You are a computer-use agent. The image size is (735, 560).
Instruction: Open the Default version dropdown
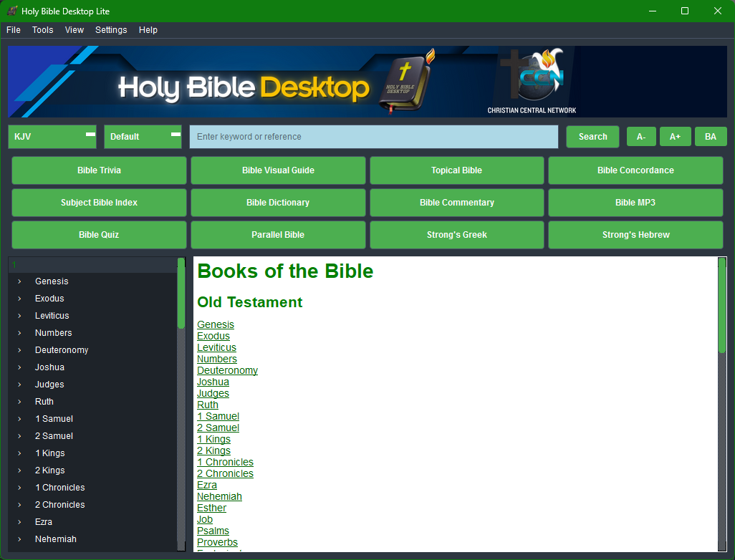143,136
